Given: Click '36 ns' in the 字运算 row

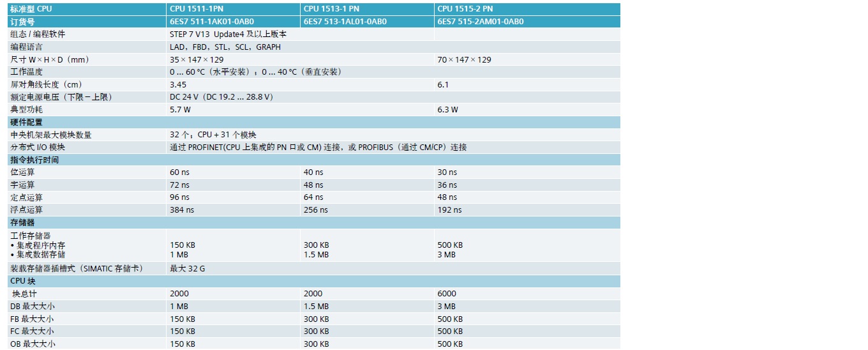Looking at the screenshot, I should [x=447, y=185].
